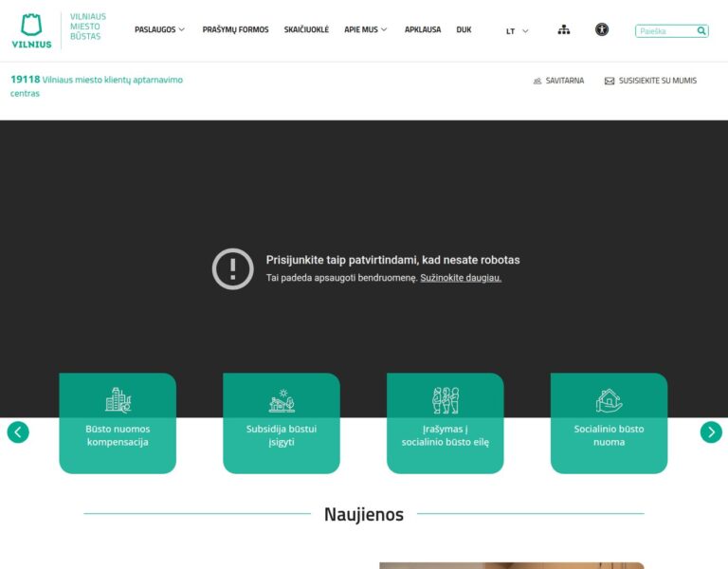Open the Skaičiuoklė menu item

[306, 30]
